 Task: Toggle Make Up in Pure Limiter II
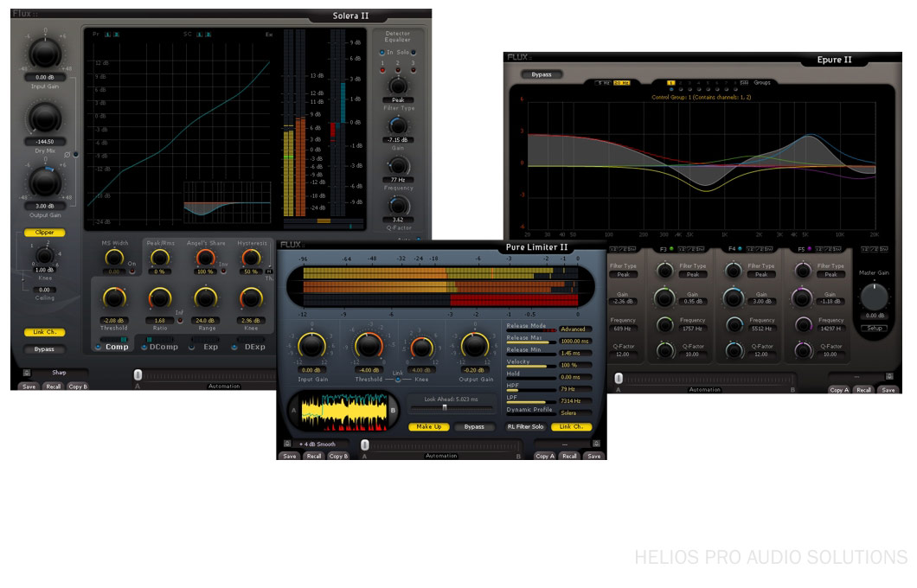coord(428,426)
